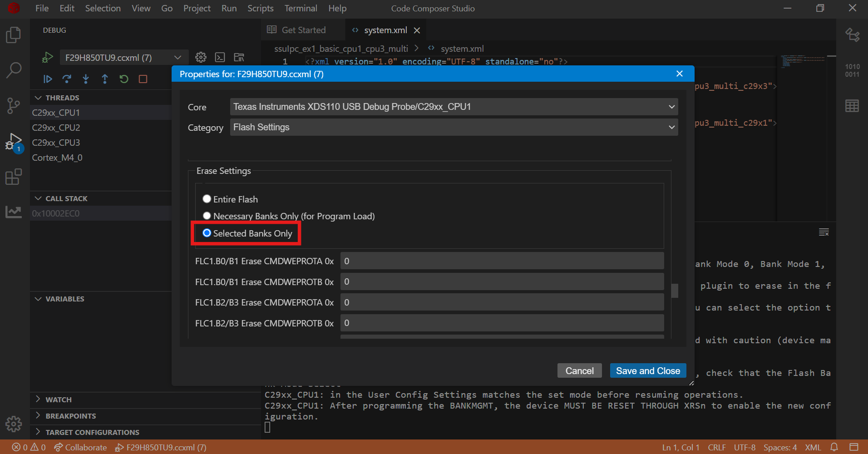Image resolution: width=868 pixels, height=454 pixels.
Task: Select the Selected Banks Only option
Action: point(207,233)
